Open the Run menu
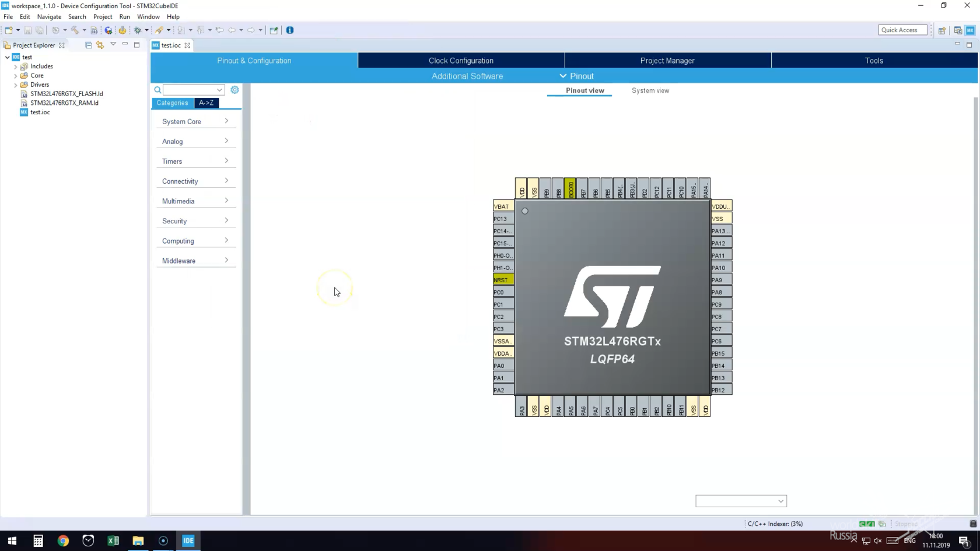The width and height of the screenshot is (980, 551). tap(124, 17)
